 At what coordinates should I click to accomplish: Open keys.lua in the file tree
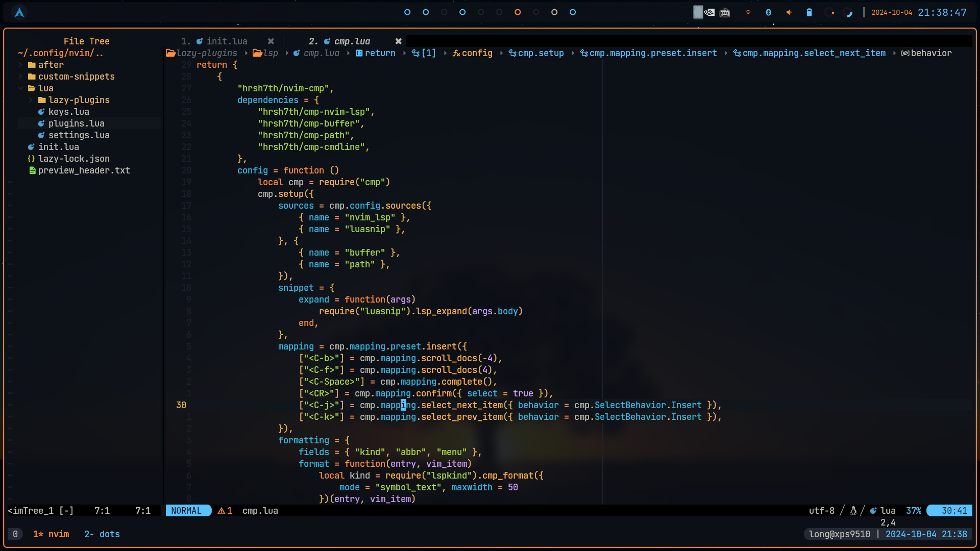(x=69, y=112)
